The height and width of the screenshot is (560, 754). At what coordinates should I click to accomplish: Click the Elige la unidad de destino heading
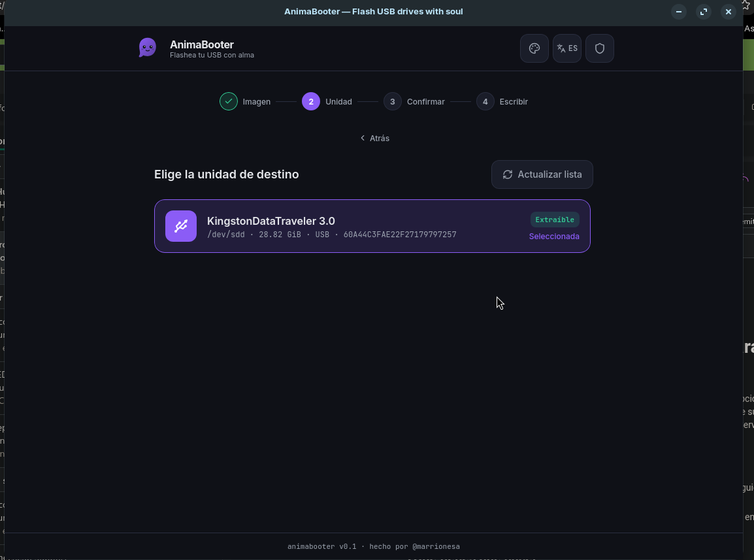pos(226,174)
